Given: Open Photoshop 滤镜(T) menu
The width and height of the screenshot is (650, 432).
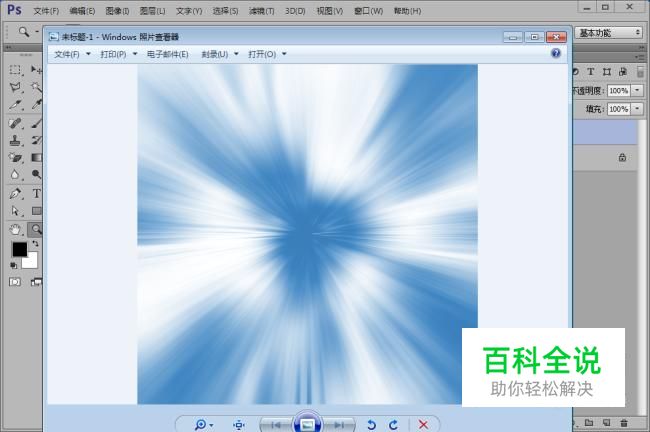Looking at the screenshot, I should click(x=262, y=11).
